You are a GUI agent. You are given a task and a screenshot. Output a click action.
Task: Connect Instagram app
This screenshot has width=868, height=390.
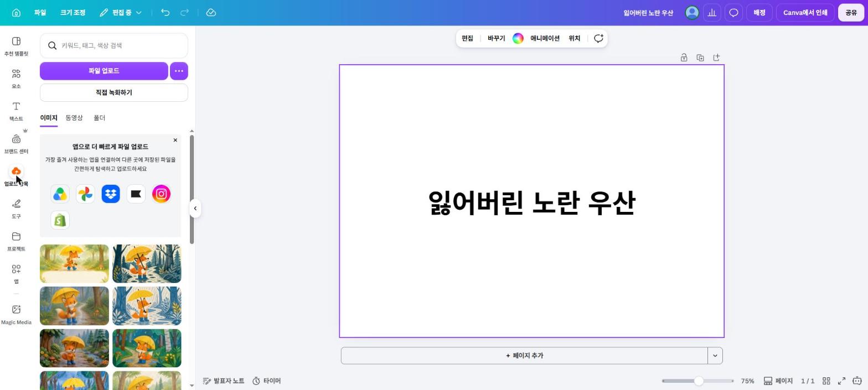(161, 194)
